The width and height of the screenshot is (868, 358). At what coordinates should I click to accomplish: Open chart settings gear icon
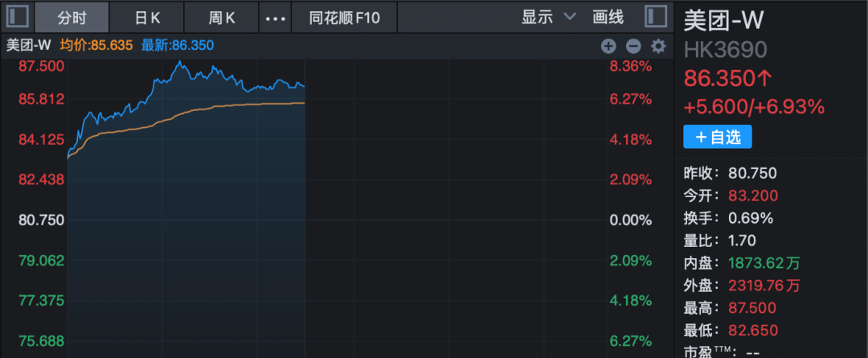pos(657,47)
